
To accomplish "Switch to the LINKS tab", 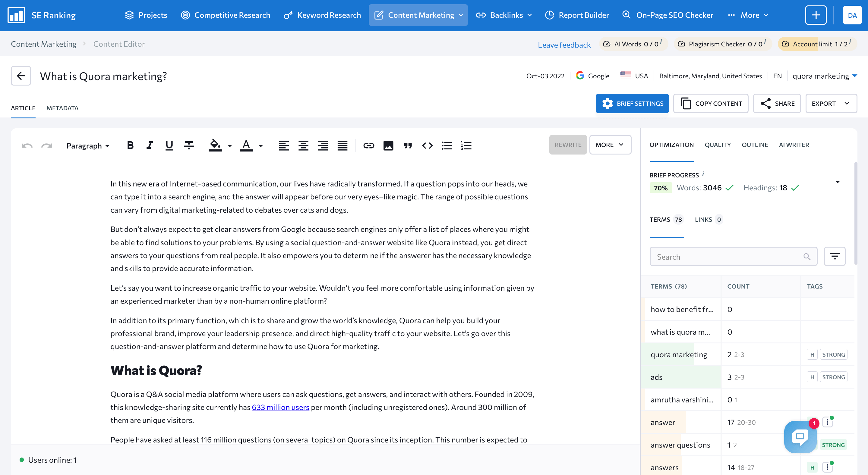I will click(708, 220).
